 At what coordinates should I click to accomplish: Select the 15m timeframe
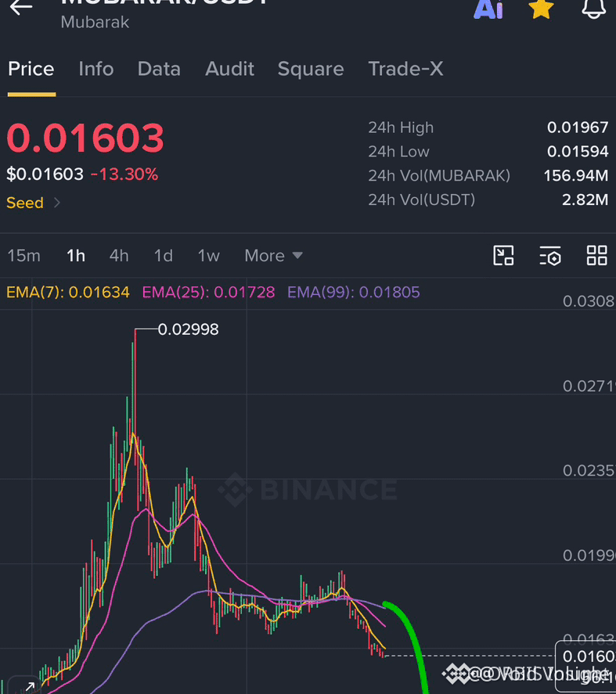tap(24, 256)
